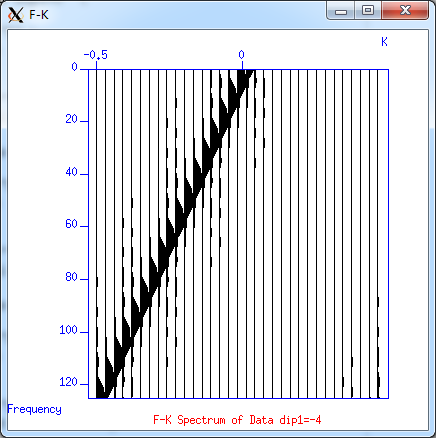Viewport: 436px width, 438px height.
Task: Click the K axis label
Action: tap(384, 42)
